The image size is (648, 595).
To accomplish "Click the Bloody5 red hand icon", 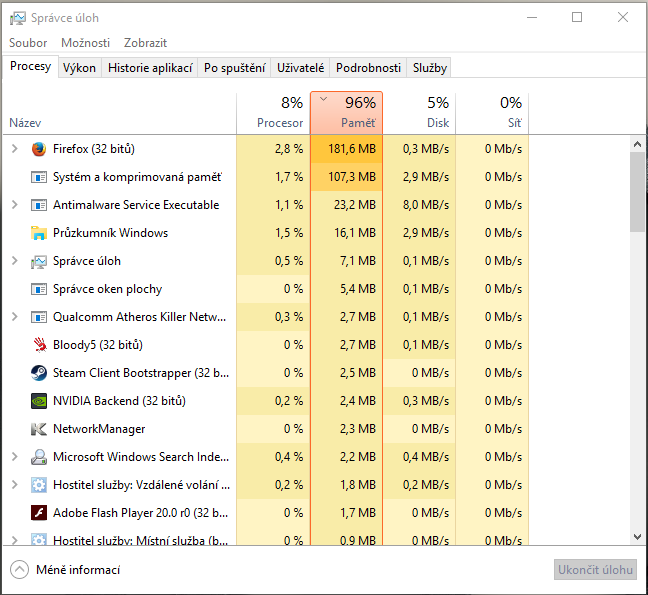I will point(39,345).
